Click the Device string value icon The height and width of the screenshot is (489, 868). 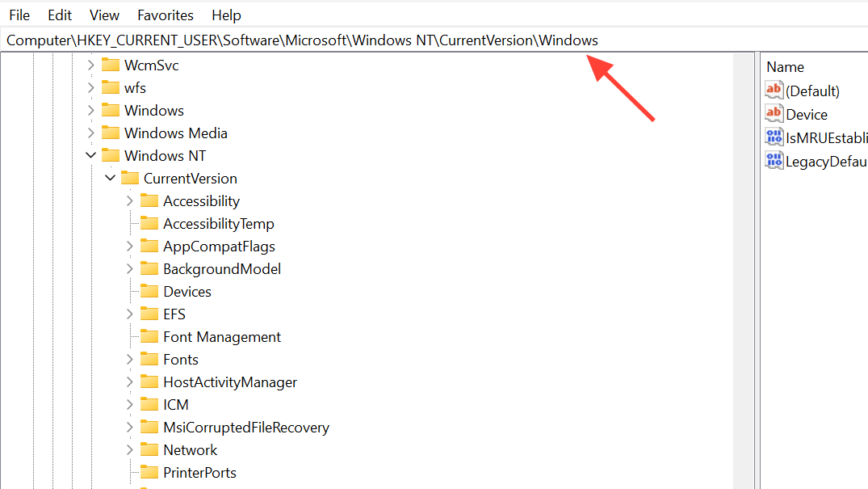pyautogui.click(x=774, y=114)
